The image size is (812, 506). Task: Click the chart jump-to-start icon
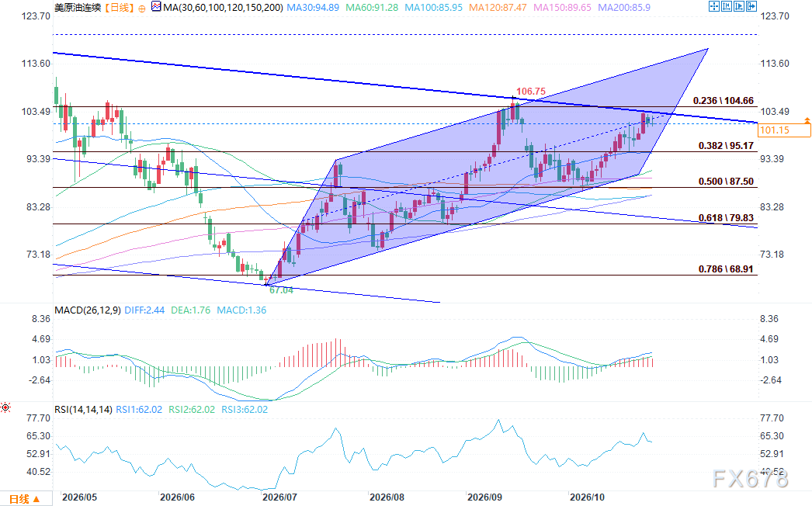(727, 6)
